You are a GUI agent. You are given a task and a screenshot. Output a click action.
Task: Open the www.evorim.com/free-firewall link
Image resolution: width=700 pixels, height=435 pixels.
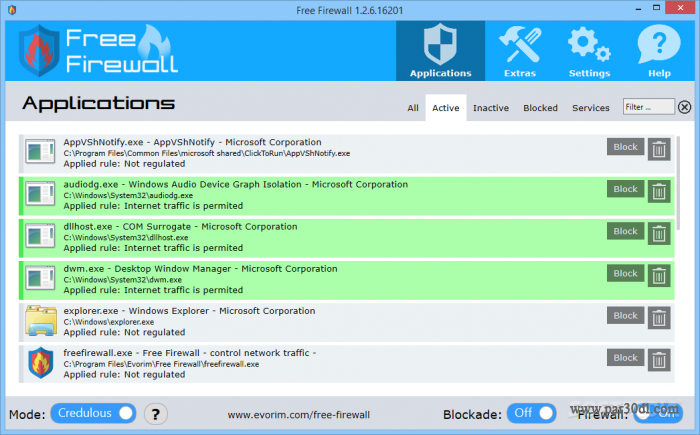pyautogui.click(x=299, y=415)
